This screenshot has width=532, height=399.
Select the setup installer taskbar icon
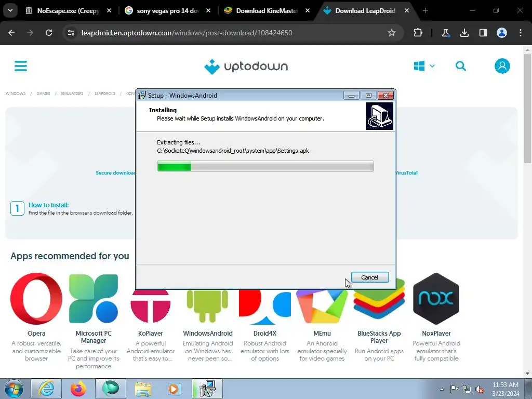point(207,389)
